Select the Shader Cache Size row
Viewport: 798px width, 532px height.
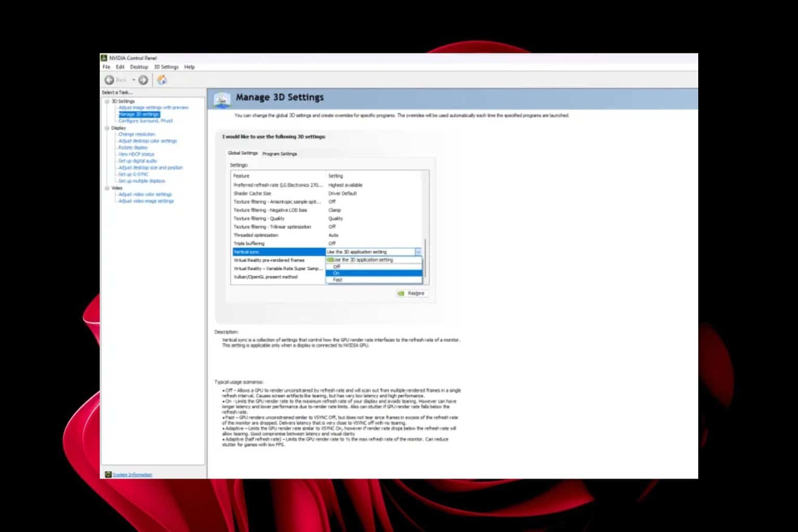327,193
